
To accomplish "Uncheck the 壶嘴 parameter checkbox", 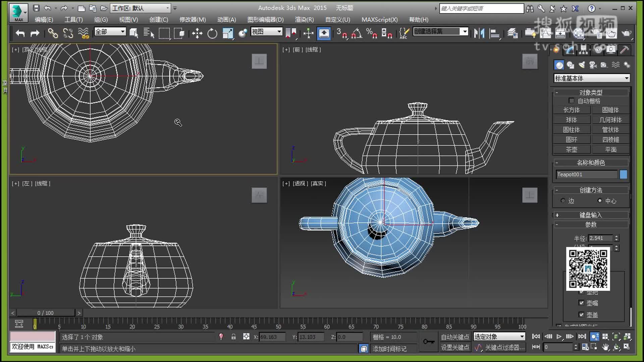I will click(582, 303).
